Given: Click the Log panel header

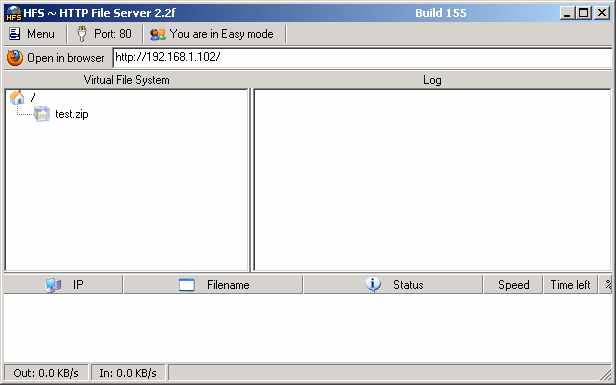Looking at the screenshot, I should pyautogui.click(x=432, y=80).
